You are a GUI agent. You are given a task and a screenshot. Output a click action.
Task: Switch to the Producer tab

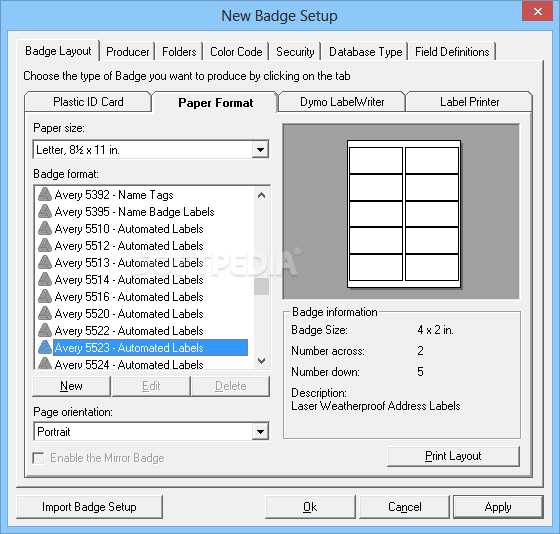(128, 52)
